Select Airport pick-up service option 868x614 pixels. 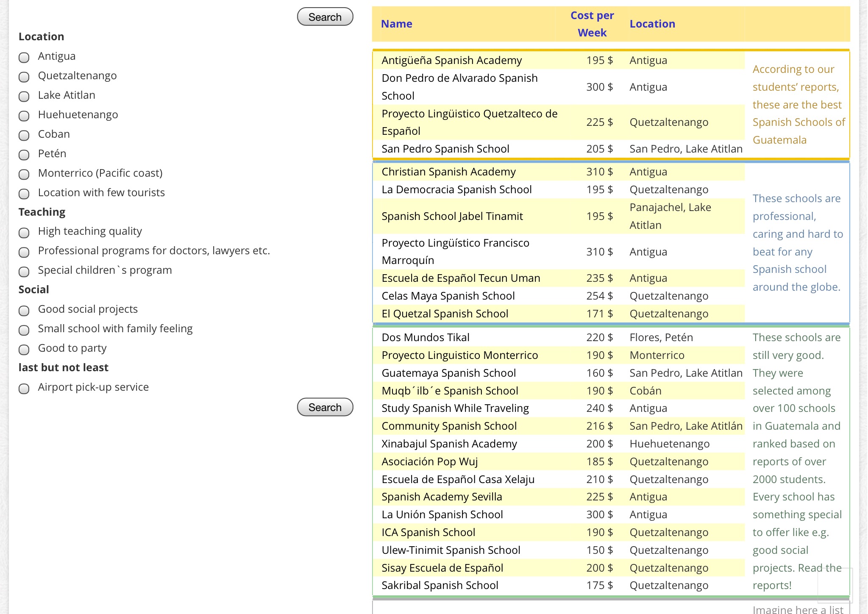tap(24, 389)
